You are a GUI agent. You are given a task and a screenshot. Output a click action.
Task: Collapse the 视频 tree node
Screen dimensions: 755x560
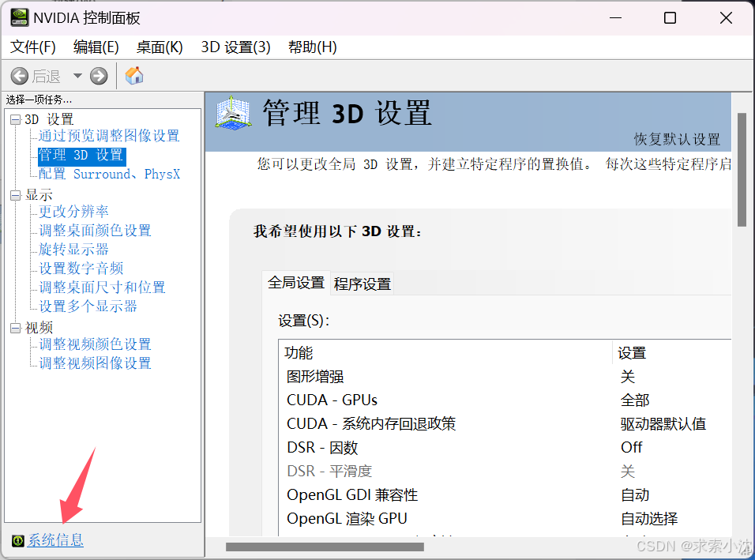[16, 328]
